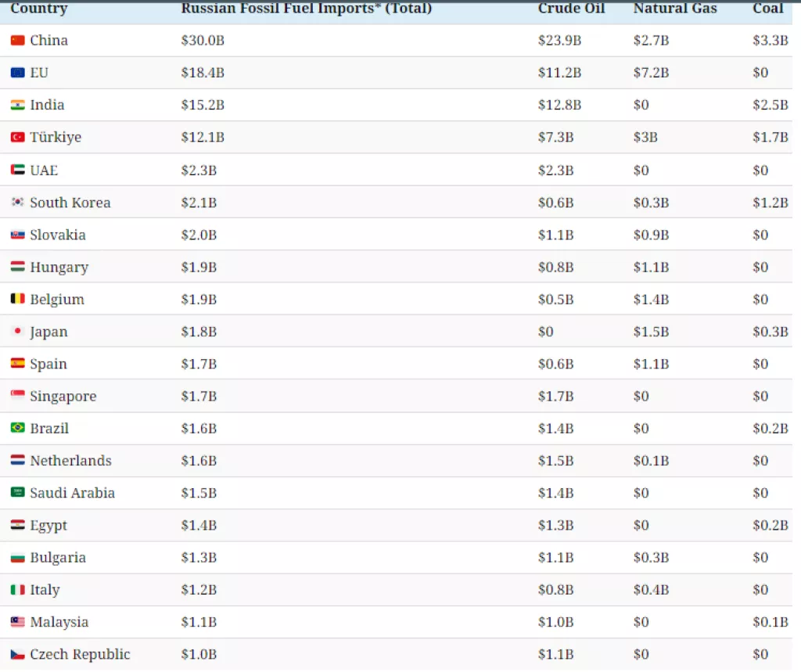Click the Belgium flag icon
Viewport: 801px width, 672px height.
[x=17, y=299]
